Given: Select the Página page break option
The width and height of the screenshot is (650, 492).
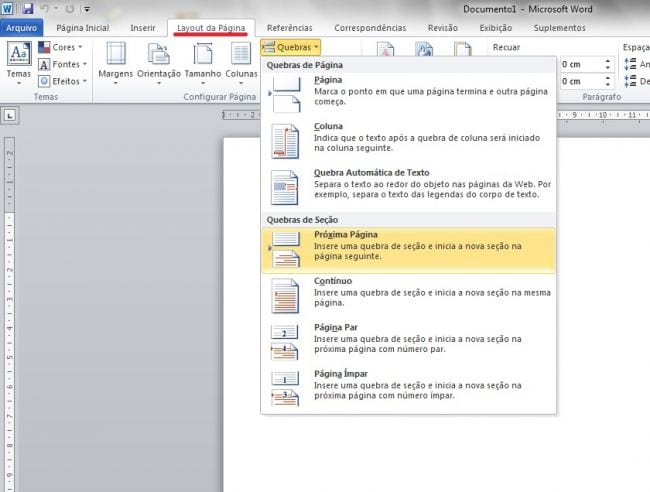Looking at the screenshot, I should [x=409, y=95].
